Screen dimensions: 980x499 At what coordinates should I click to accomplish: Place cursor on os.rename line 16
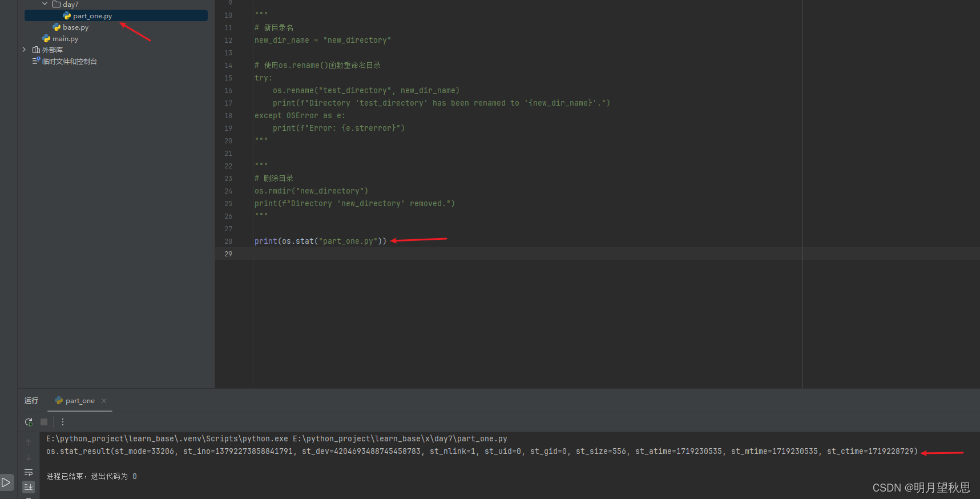tap(366, 90)
